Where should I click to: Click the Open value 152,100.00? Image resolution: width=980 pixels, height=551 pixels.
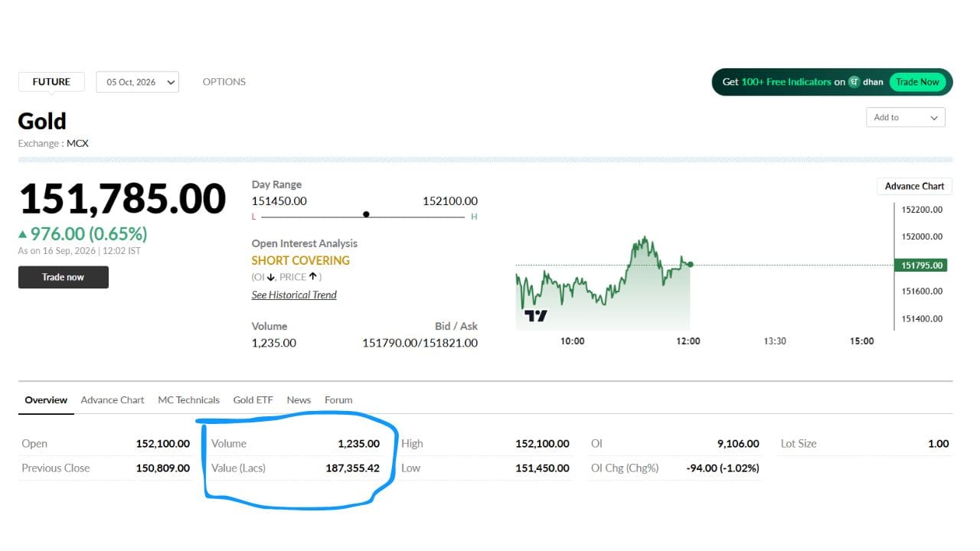pyautogui.click(x=163, y=444)
